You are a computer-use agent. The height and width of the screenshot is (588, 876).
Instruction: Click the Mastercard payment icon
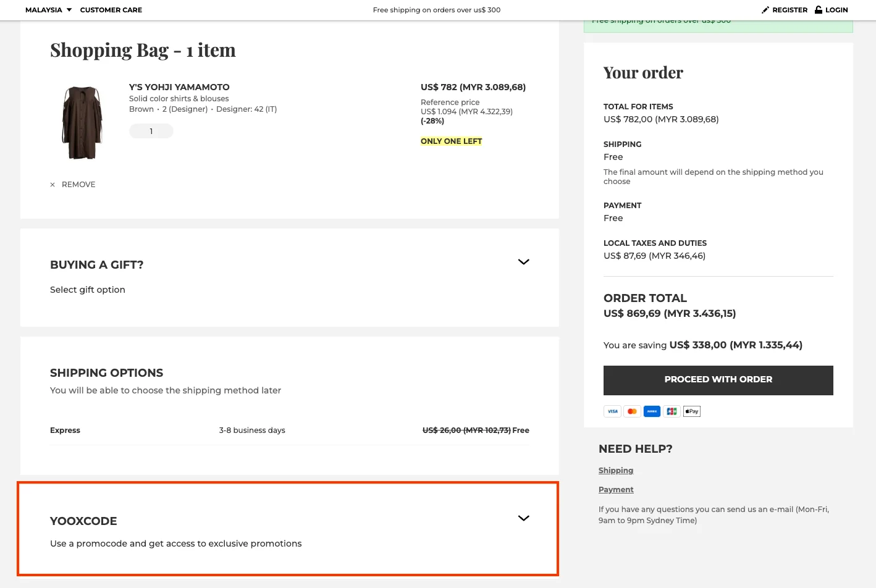(632, 411)
